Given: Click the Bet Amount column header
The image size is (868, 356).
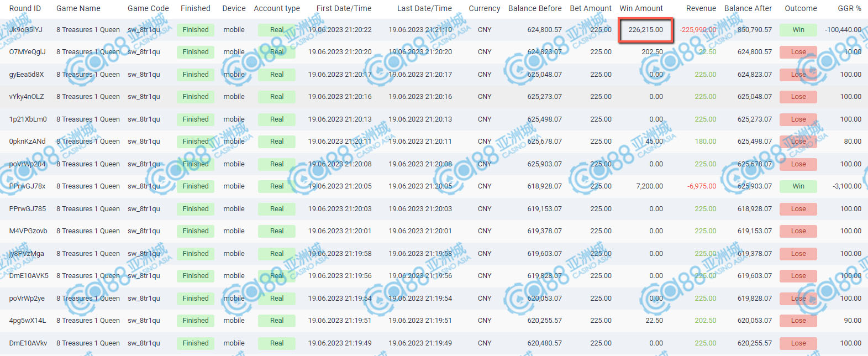Looking at the screenshot, I should (591, 8).
